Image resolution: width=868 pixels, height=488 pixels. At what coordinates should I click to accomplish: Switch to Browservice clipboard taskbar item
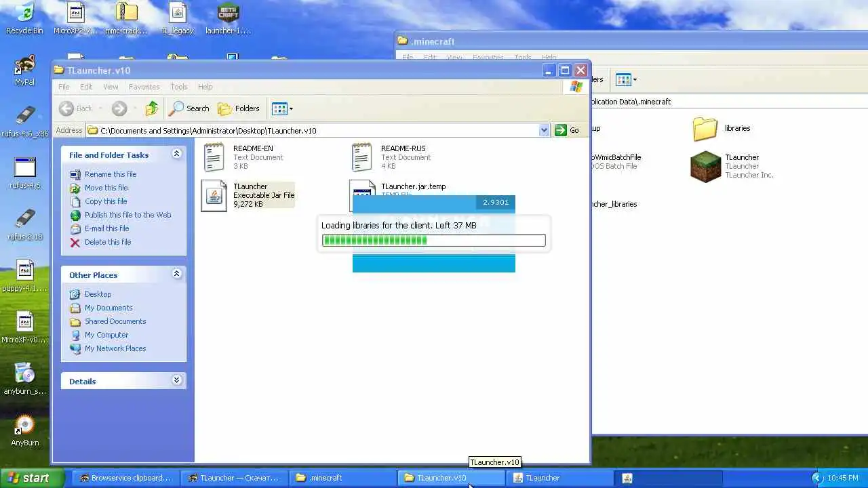pyautogui.click(x=126, y=478)
